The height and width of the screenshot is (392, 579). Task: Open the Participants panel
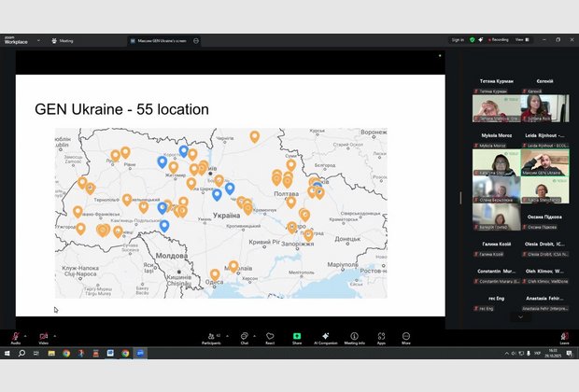point(211,336)
